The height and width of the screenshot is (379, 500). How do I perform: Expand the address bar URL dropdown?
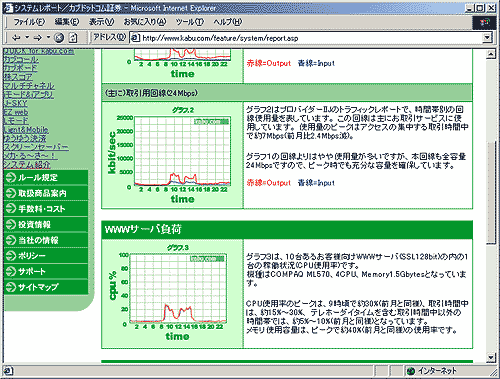click(x=487, y=38)
